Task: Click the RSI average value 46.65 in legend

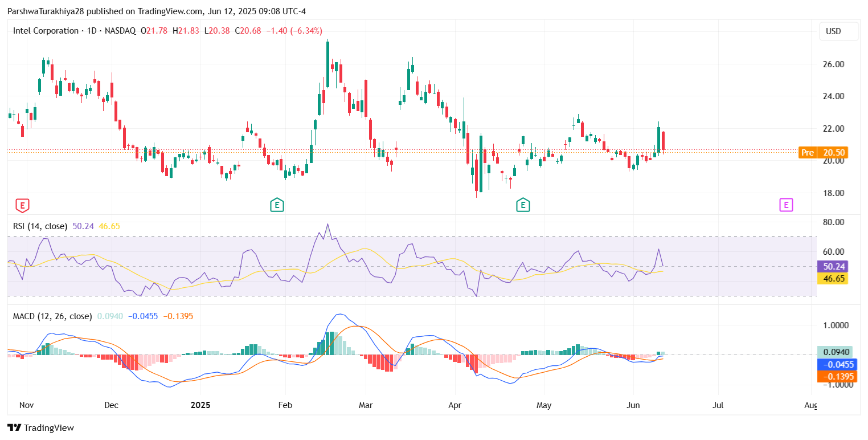Action: [x=109, y=226]
